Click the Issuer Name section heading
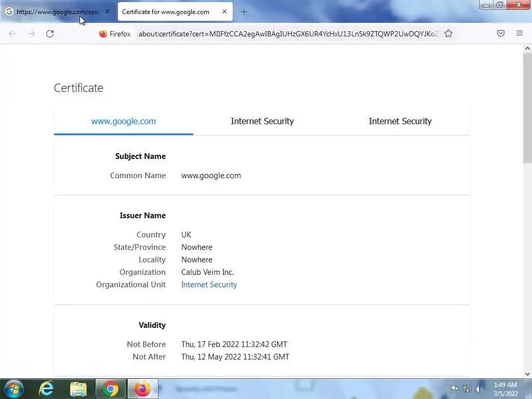This screenshot has width=532, height=399. (x=143, y=216)
